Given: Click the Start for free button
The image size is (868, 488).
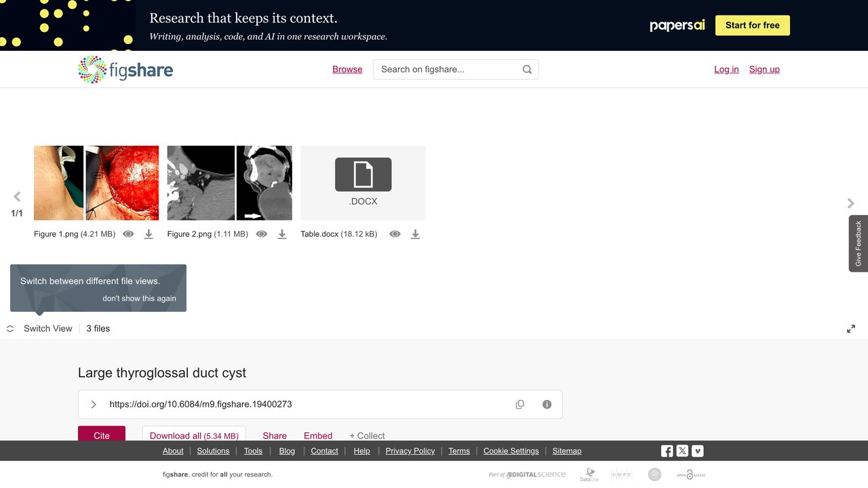Looking at the screenshot, I should 753,25.
